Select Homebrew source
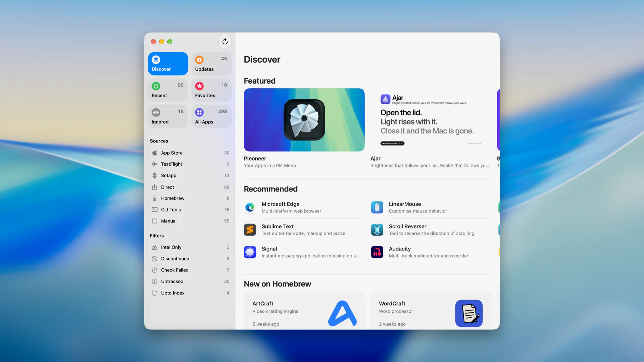Image resolution: width=644 pixels, height=362 pixels. pos(190,198)
